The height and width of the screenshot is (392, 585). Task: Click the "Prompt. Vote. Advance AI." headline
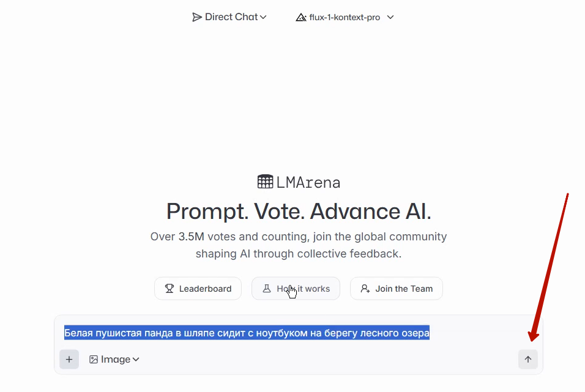[x=299, y=212]
